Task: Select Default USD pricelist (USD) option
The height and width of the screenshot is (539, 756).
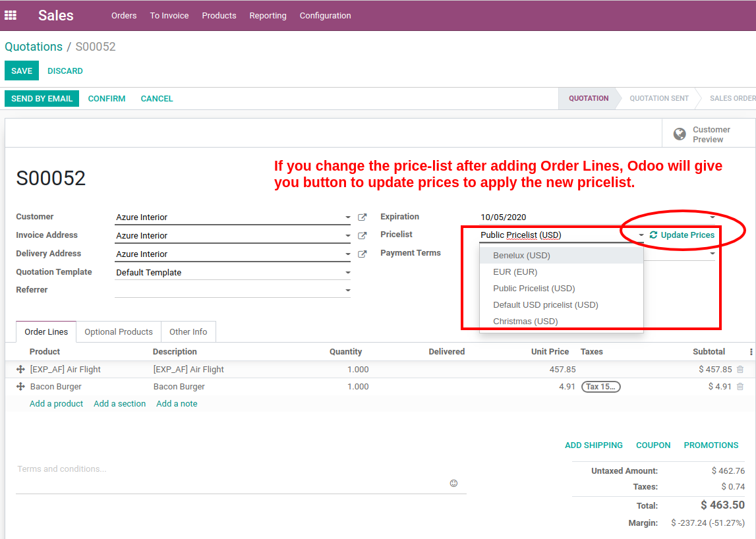Action: [x=561, y=304]
